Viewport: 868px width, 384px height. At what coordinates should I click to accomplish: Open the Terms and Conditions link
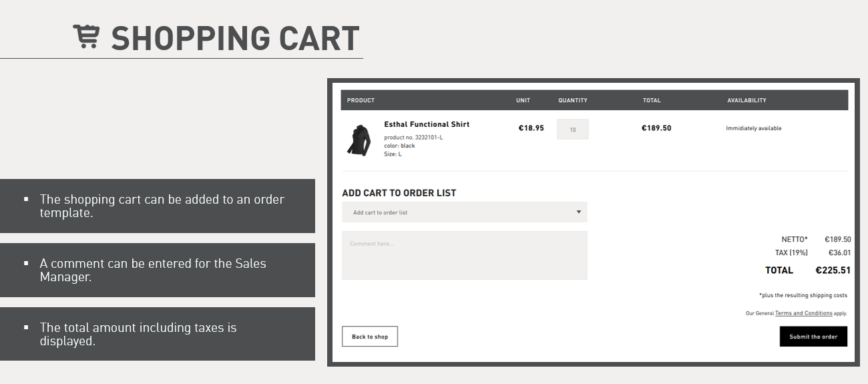(x=803, y=313)
